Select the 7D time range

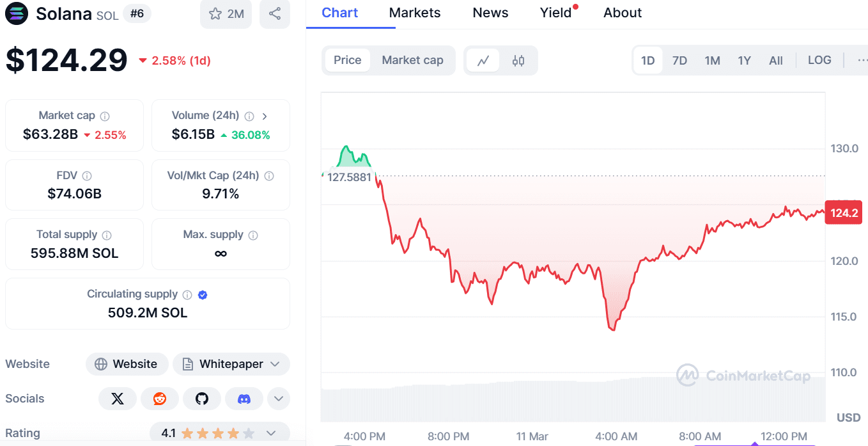click(x=679, y=60)
